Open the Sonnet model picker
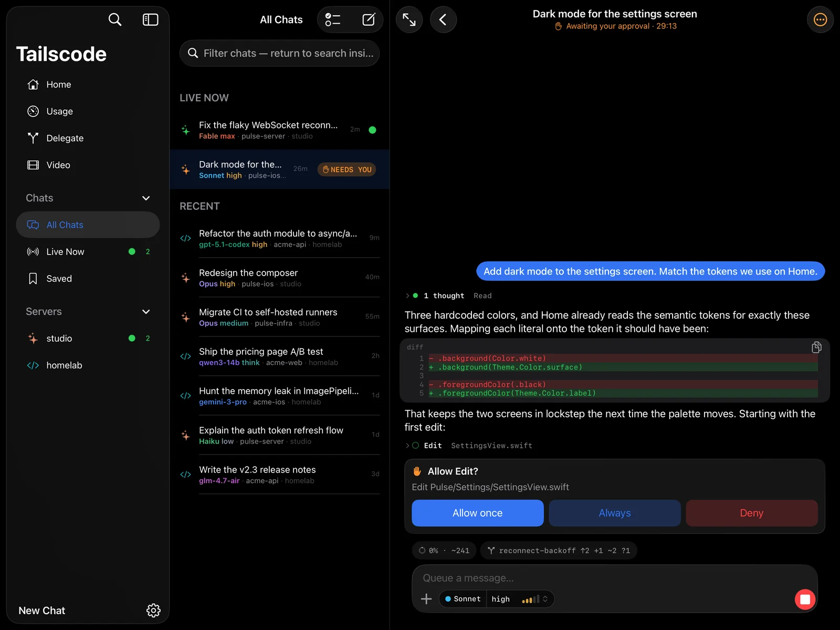Image resolution: width=840 pixels, height=630 pixels. [463, 599]
